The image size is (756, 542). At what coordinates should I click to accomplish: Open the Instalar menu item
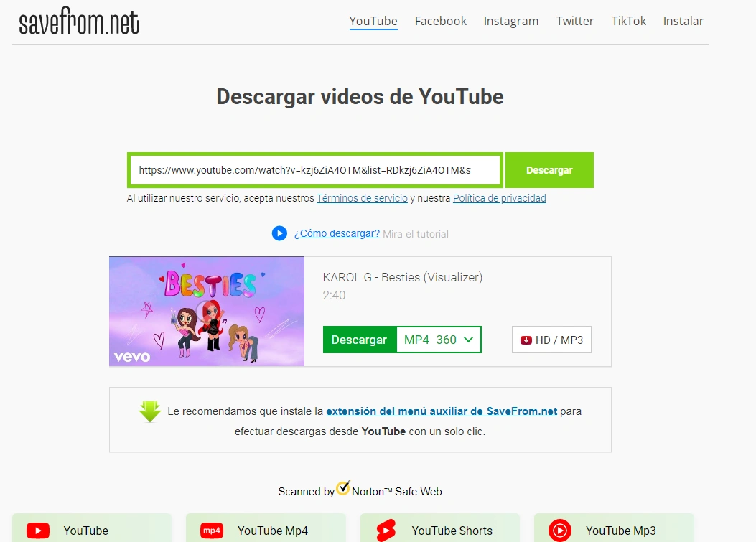coord(683,21)
